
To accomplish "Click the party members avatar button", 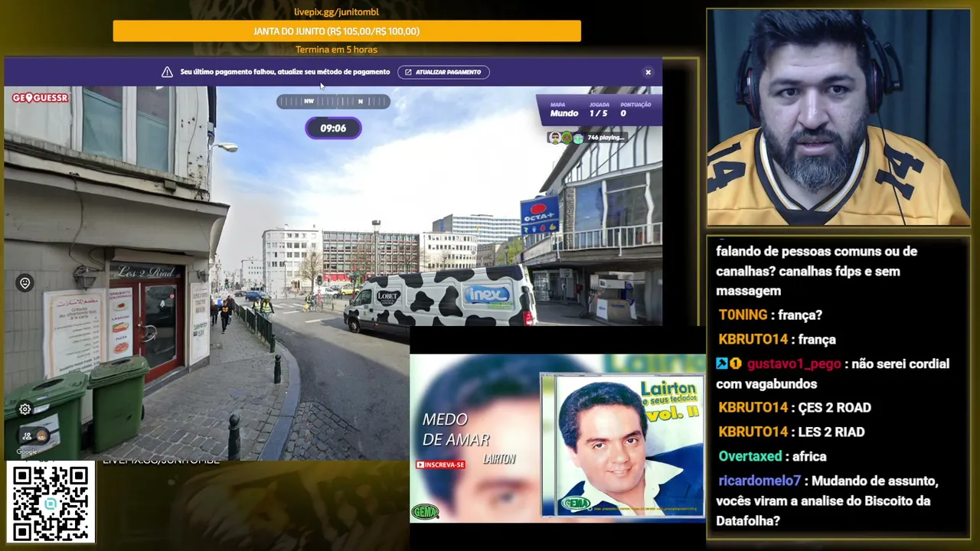I will (x=34, y=436).
